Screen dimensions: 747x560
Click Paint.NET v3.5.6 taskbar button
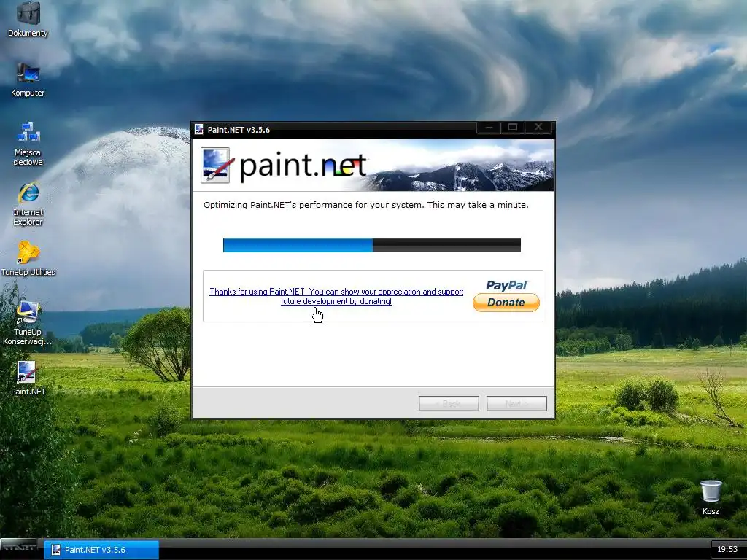tap(101, 550)
